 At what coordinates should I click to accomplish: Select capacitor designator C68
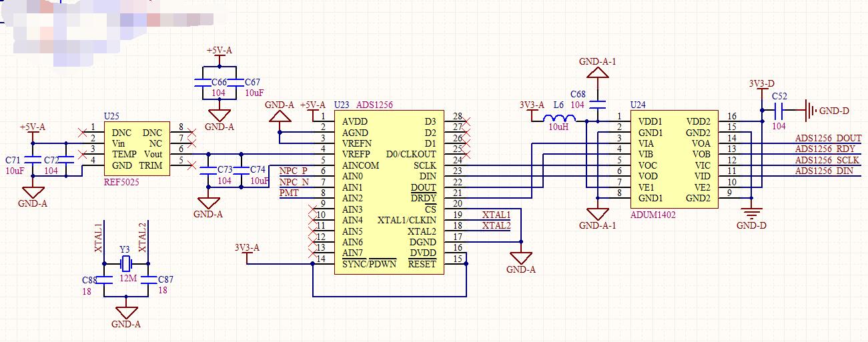(x=577, y=94)
